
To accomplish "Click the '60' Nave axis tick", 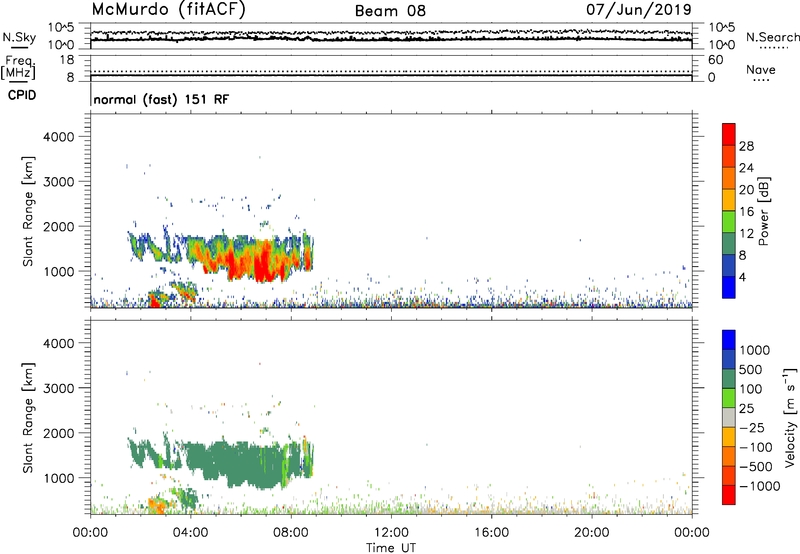I will 715,60.
